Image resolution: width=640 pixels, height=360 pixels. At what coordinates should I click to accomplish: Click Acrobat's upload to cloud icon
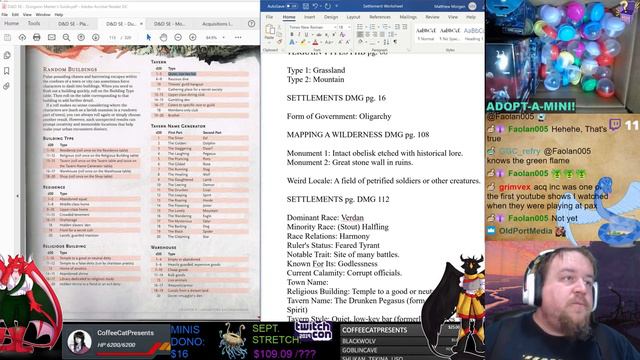coord(22,37)
